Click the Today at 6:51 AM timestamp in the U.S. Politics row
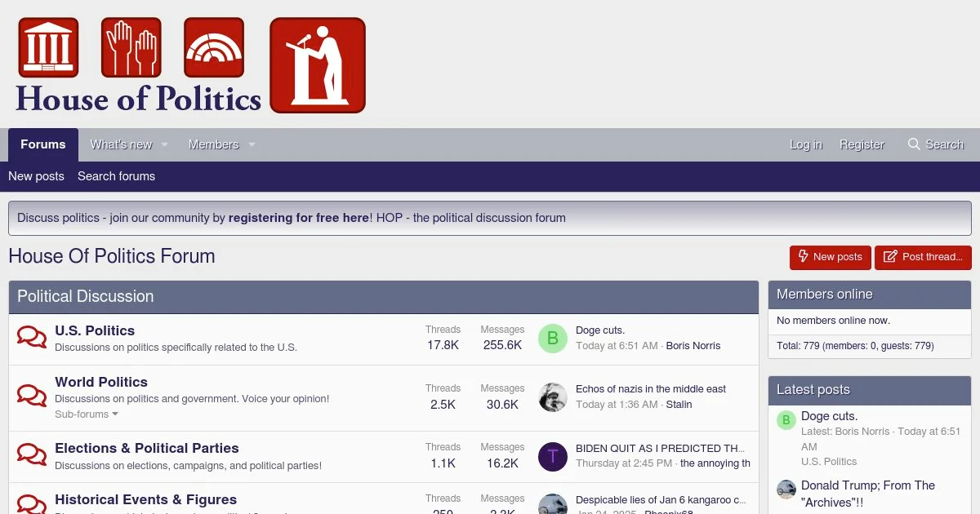Image resolution: width=980 pixels, height=514 pixels. click(x=617, y=346)
